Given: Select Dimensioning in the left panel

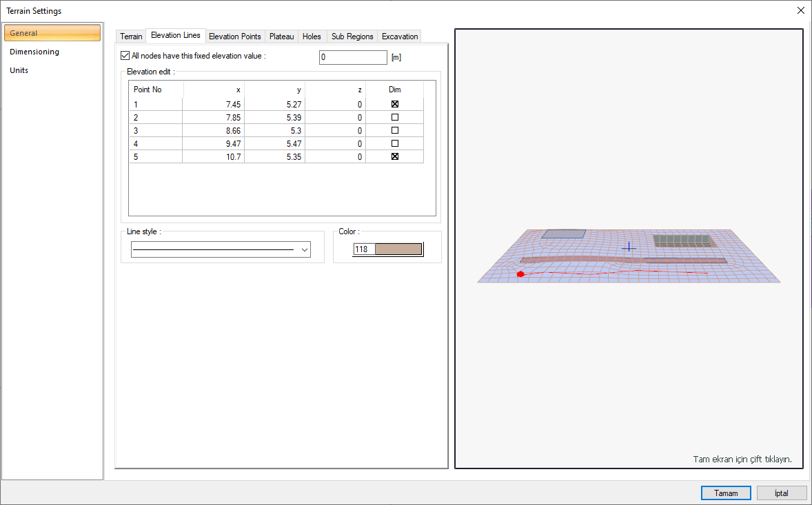Looking at the screenshot, I should (34, 52).
